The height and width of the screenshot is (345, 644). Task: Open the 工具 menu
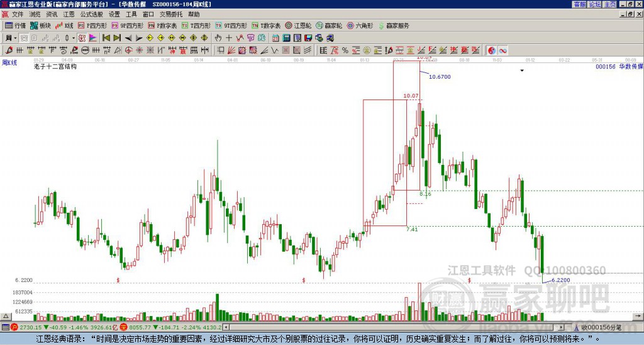(131, 14)
